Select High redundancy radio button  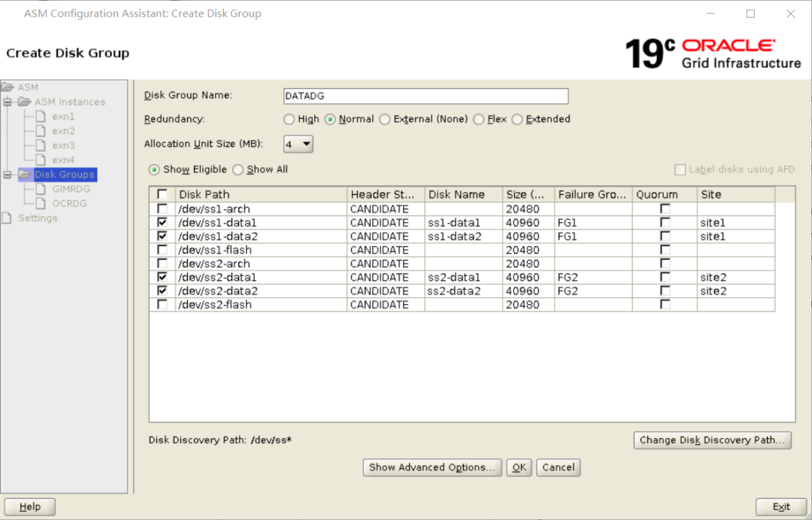(289, 119)
